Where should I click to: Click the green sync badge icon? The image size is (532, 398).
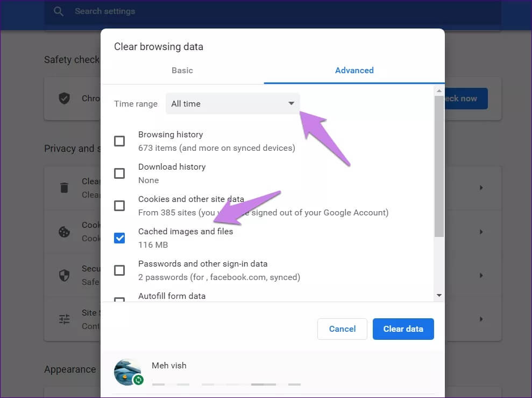[138, 380]
